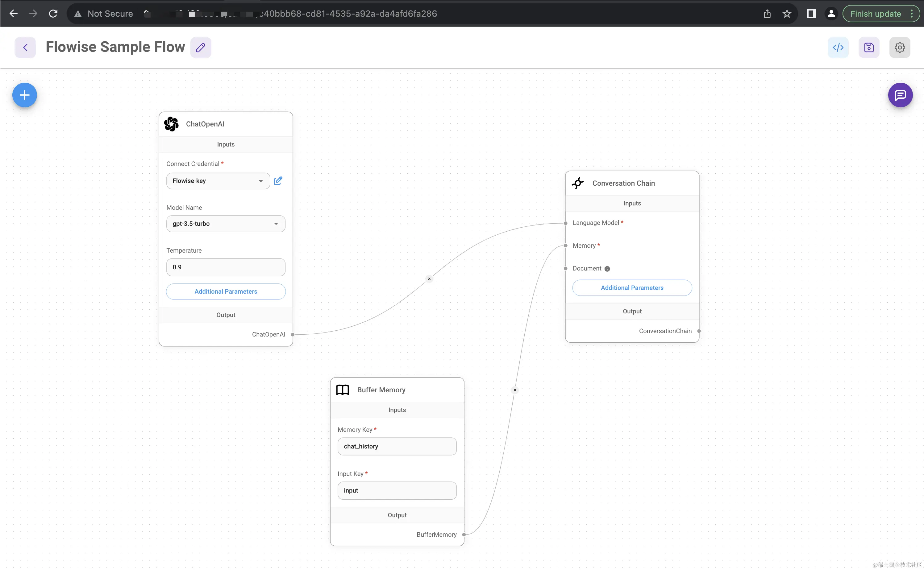
Task: Save chatflow with floppy disk icon
Action: (869, 47)
